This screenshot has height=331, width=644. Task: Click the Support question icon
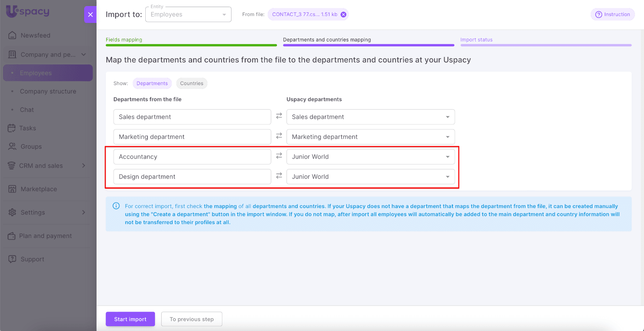tap(12, 259)
